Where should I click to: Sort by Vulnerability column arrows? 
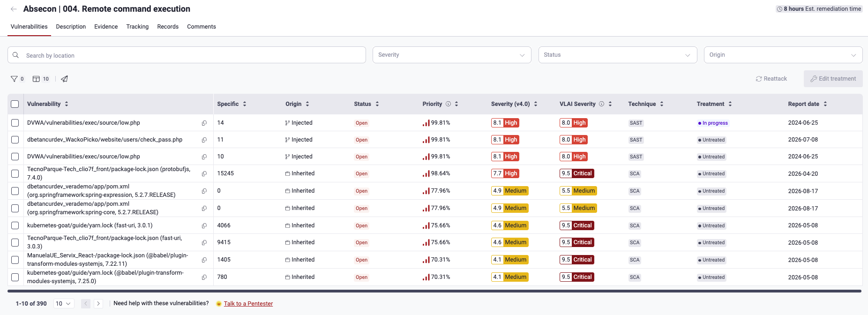[67, 104]
